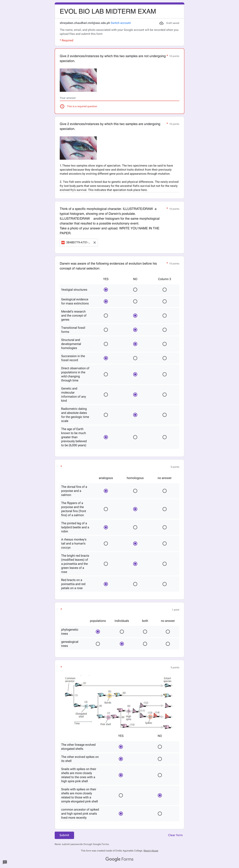Select YES for Transitional fossil forms

[x=106, y=330]
